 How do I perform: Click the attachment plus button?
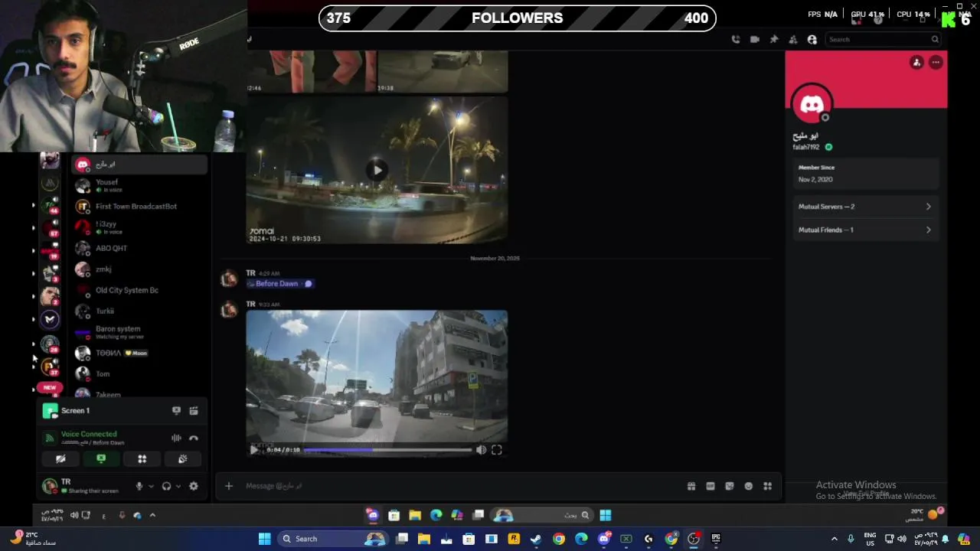pyautogui.click(x=228, y=486)
